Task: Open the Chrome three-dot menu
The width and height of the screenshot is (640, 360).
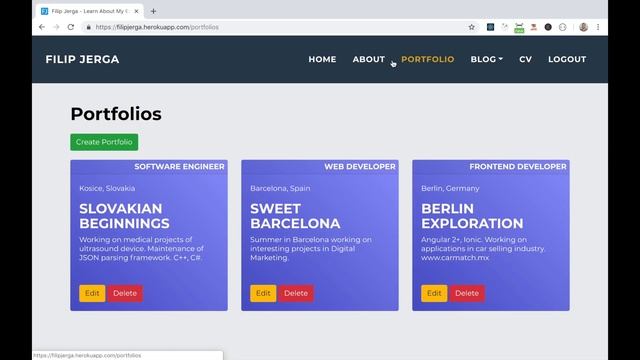Action: coord(598,27)
